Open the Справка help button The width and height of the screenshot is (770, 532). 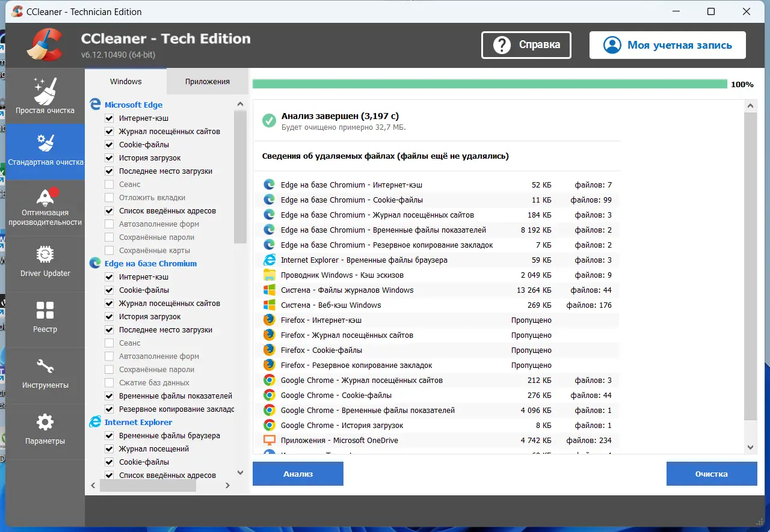[x=526, y=45]
